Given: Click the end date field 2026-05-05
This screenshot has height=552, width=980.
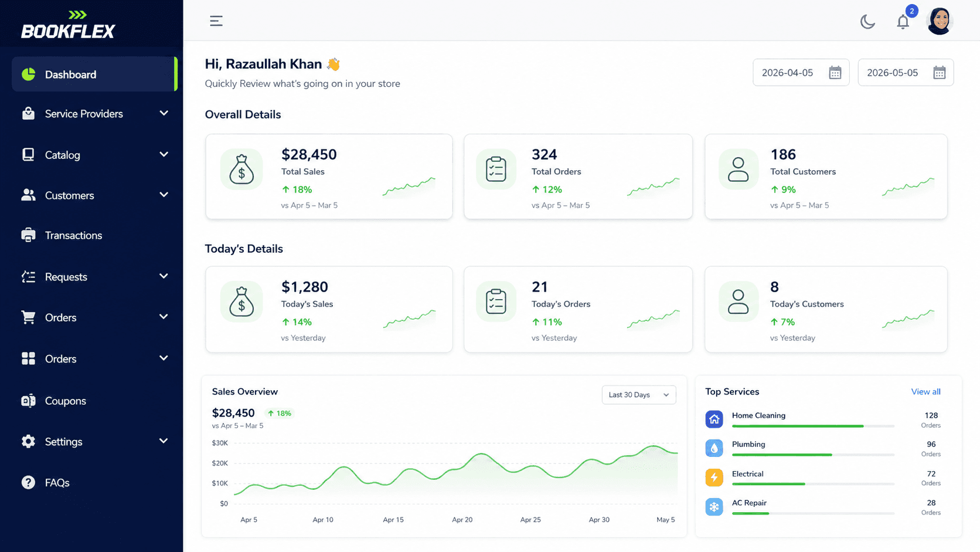Looking at the screenshot, I should click(x=906, y=73).
